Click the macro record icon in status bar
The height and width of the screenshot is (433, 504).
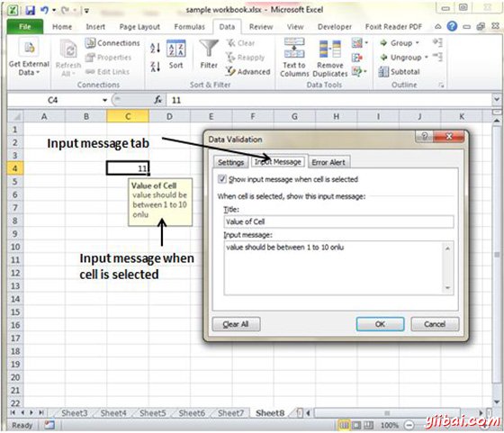click(49, 425)
